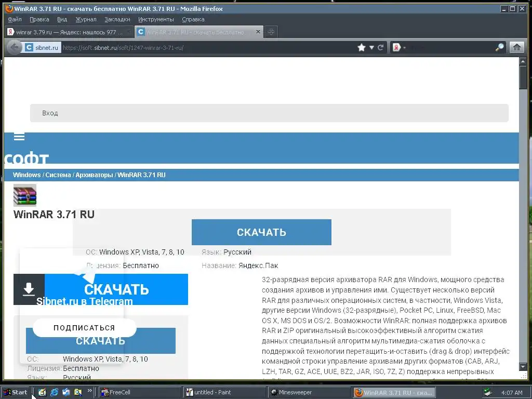This screenshot has width=532, height=399.
Task: Click the bright blue СКАЧАТЬ banner button
Action: pyautogui.click(x=116, y=289)
